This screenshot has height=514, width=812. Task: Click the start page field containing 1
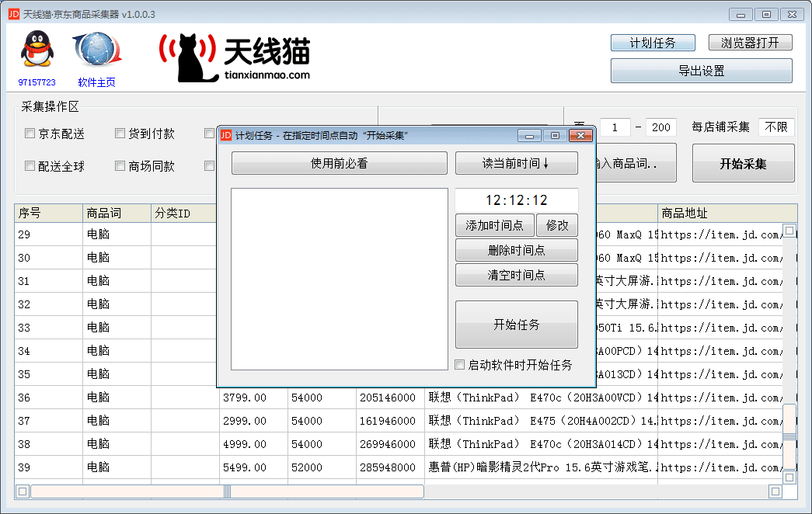(x=615, y=127)
